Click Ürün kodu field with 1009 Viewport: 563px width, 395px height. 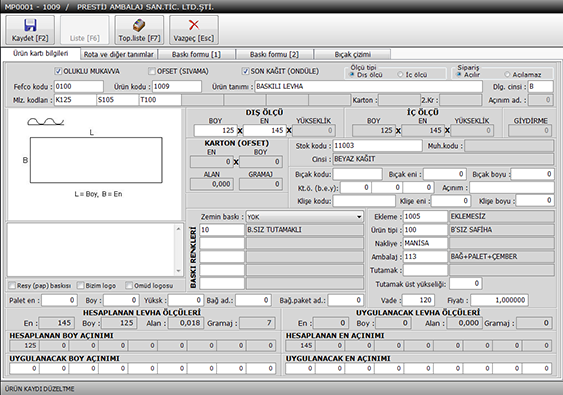click(x=177, y=87)
